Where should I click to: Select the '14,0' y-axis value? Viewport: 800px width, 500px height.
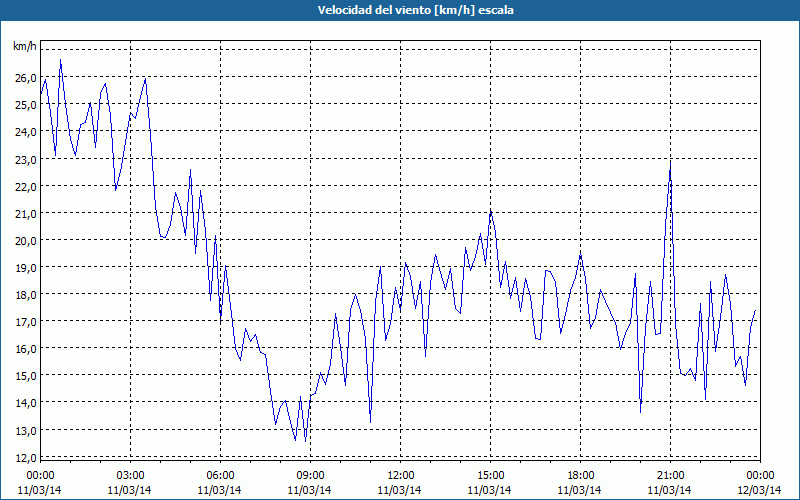25,403
